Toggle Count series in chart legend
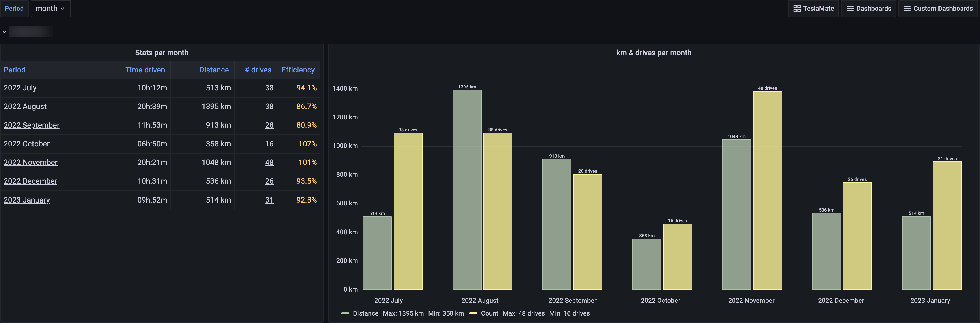The width and height of the screenshot is (980, 323). pyautogui.click(x=489, y=313)
